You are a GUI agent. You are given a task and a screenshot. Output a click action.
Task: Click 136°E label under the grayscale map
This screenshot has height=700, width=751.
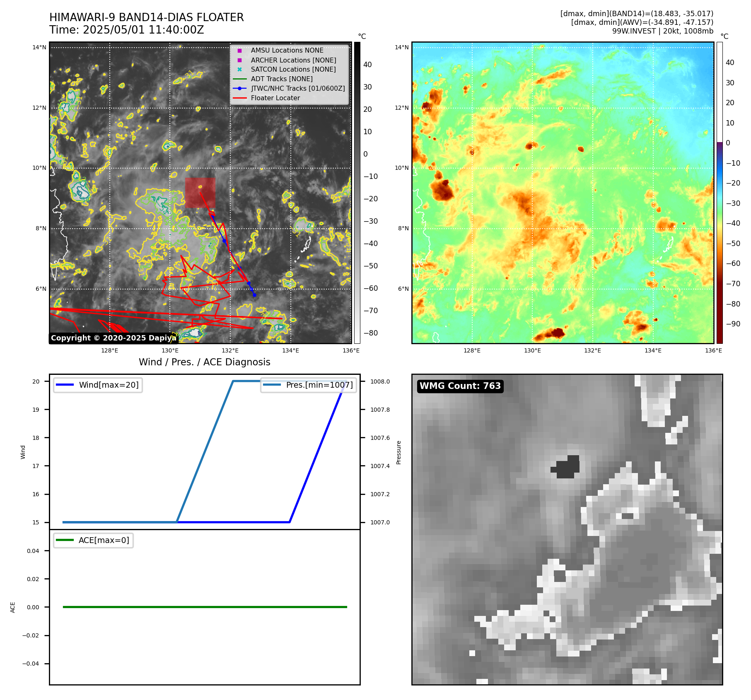pos(351,350)
